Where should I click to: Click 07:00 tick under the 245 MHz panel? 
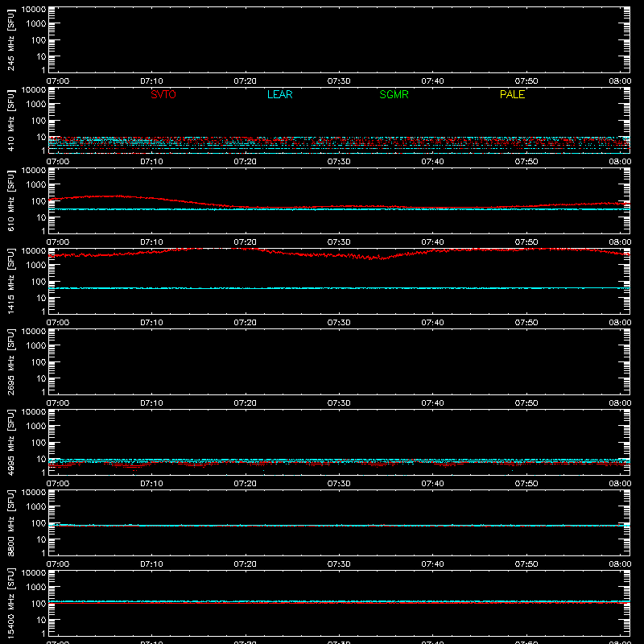pos(58,81)
